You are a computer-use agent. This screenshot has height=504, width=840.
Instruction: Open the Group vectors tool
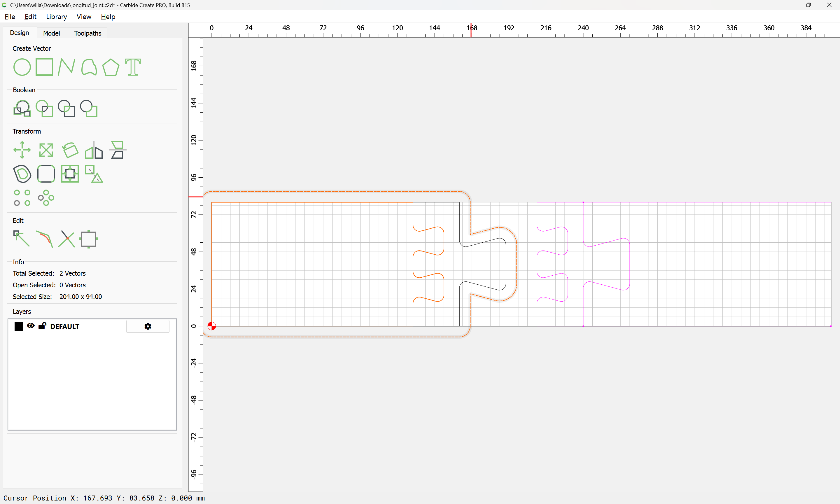point(94,174)
